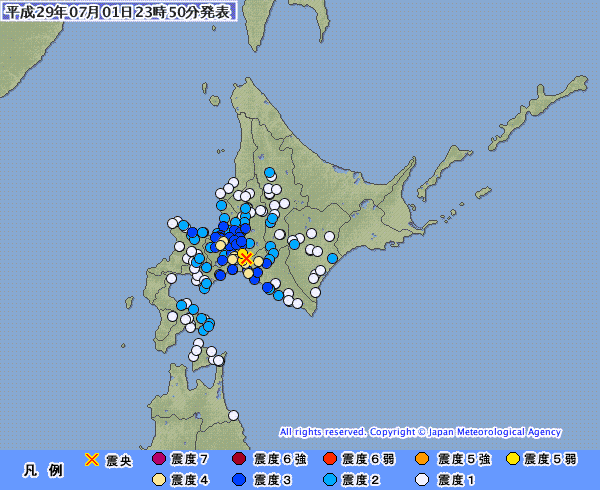Select the lone white marker in Aomori on Honshu
600x490 pixels.
point(233,415)
